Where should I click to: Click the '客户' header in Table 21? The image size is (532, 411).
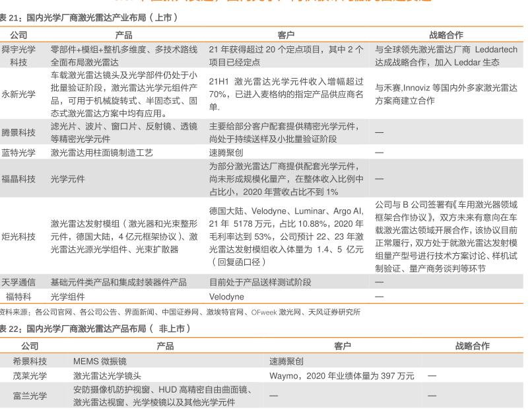pos(286,34)
